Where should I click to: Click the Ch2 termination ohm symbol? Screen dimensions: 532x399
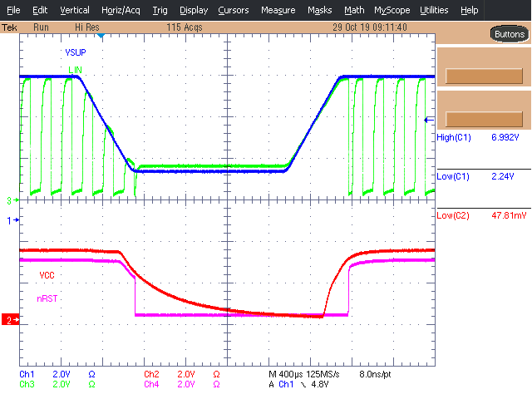[x=216, y=374]
